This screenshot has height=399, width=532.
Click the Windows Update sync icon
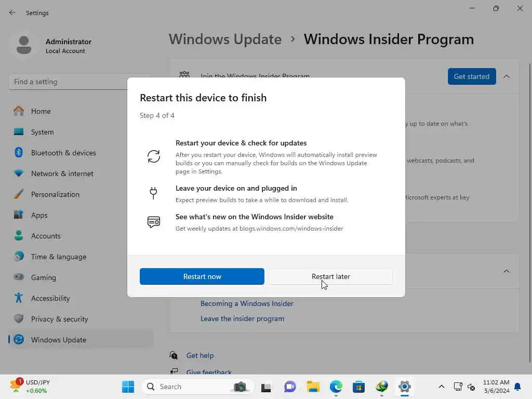coord(19,339)
